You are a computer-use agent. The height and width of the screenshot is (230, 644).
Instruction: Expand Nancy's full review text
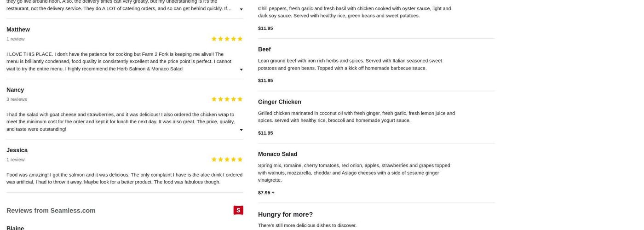tap(241, 130)
